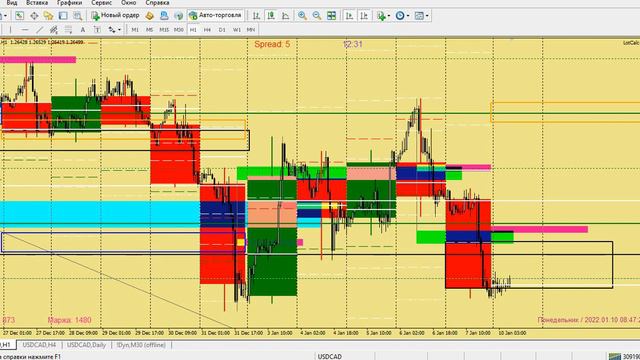Select the trendline drawing tool
Image resolution: width=640 pixels, height=360 pixels.
click(x=39, y=30)
